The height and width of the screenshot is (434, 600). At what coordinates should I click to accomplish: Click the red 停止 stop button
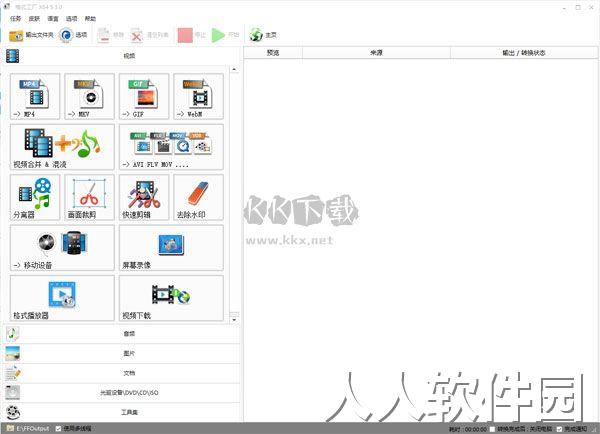point(192,35)
